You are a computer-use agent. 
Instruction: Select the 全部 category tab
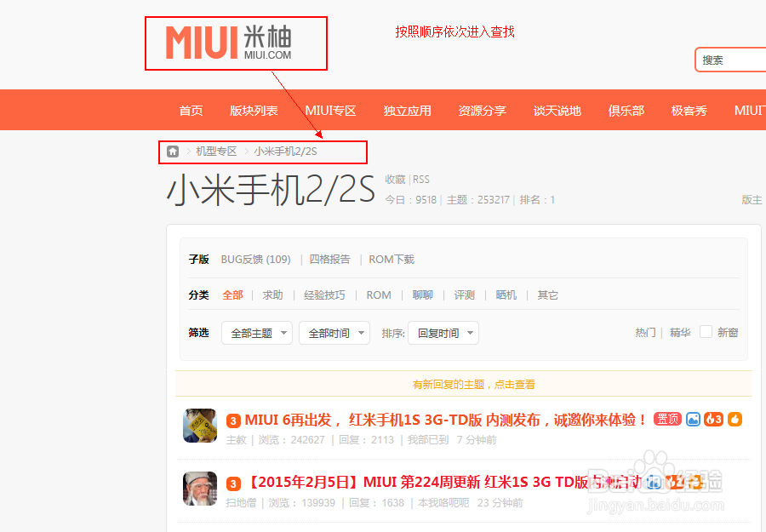[232, 295]
